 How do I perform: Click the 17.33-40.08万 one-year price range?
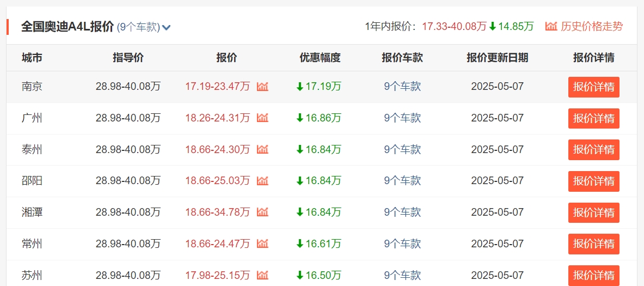[x=454, y=27]
